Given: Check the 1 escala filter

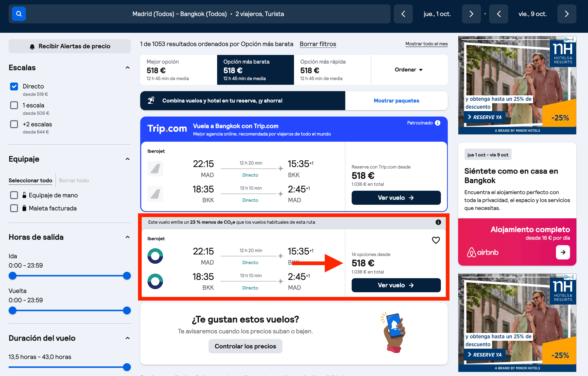Looking at the screenshot, I should tap(14, 105).
